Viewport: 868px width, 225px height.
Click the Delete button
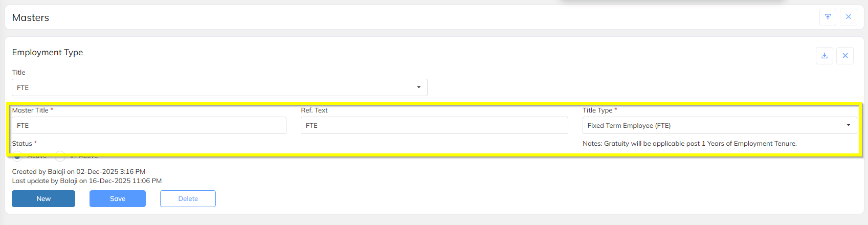click(x=188, y=199)
